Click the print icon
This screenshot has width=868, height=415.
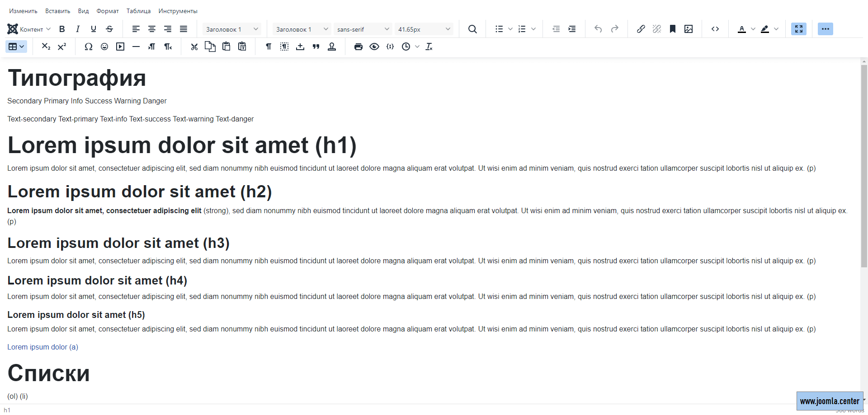click(358, 47)
